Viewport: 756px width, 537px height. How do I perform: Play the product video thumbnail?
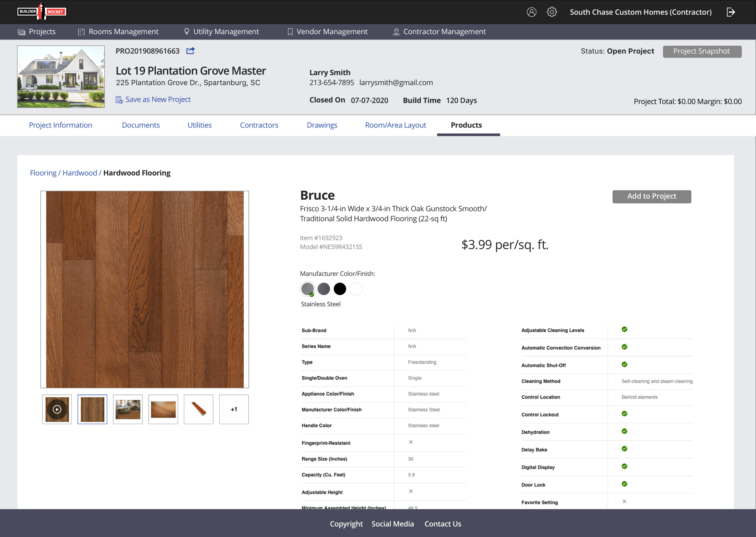point(57,409)
